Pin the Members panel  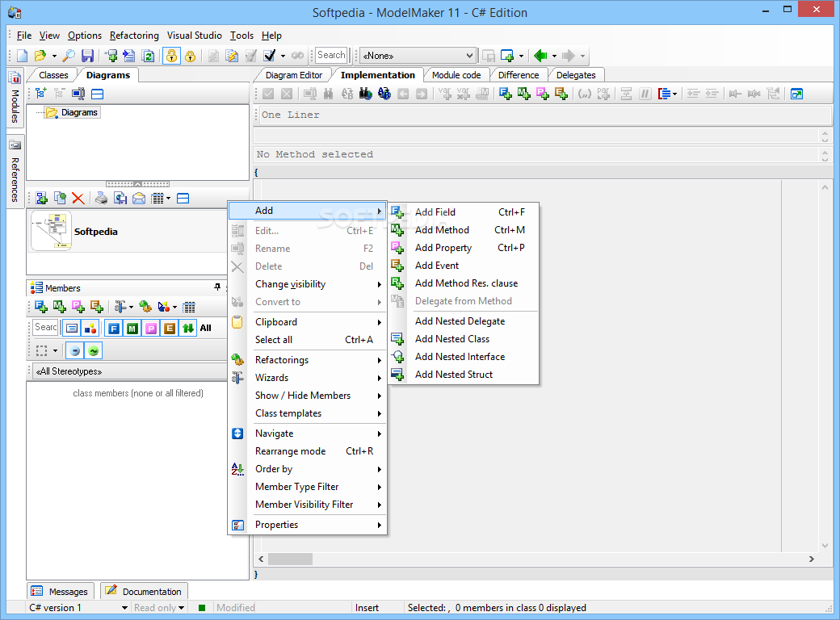coord(217,287)
